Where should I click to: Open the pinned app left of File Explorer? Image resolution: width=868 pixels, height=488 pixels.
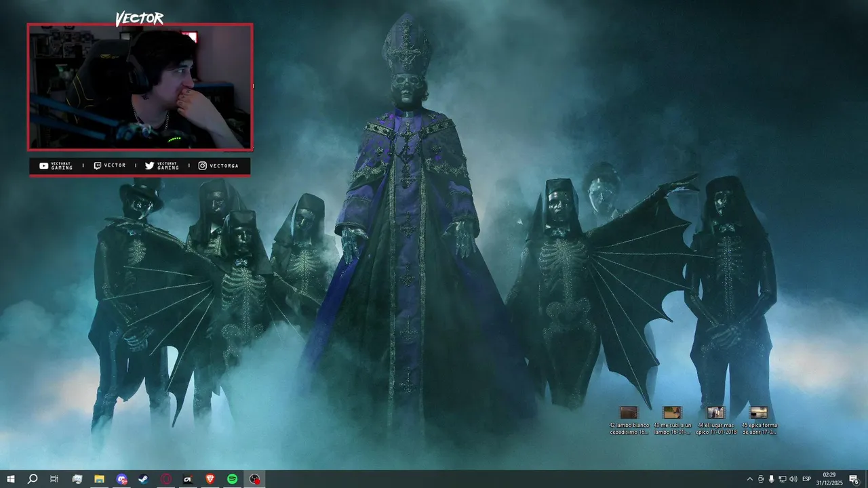[x=77, y=479]
